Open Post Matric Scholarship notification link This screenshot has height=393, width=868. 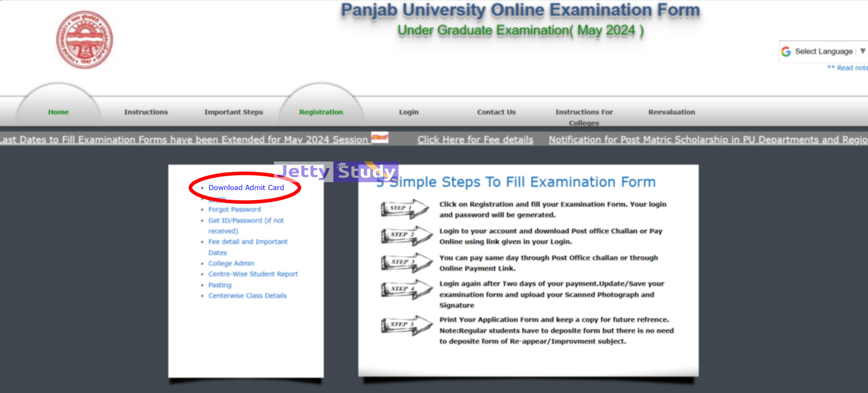point(708,140)
